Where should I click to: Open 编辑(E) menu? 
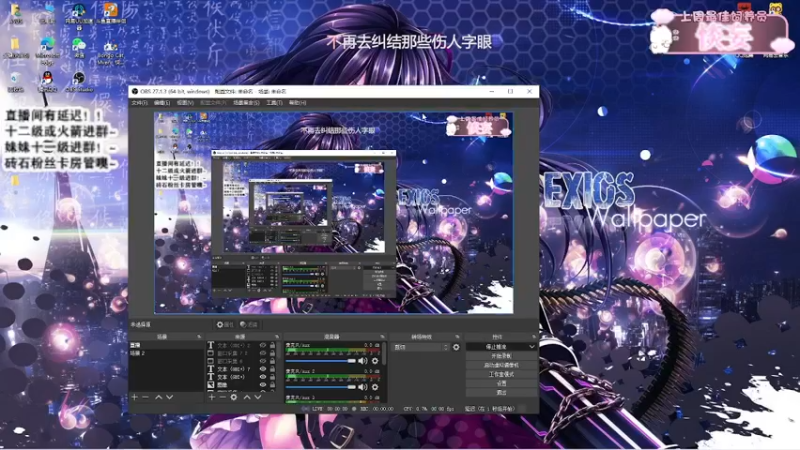coord(162,103)
